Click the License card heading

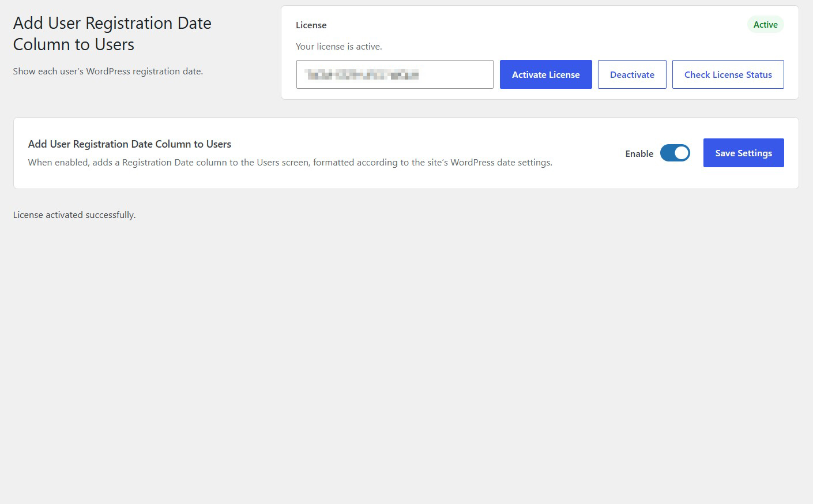pyautogui.click(x=311, y=25)
